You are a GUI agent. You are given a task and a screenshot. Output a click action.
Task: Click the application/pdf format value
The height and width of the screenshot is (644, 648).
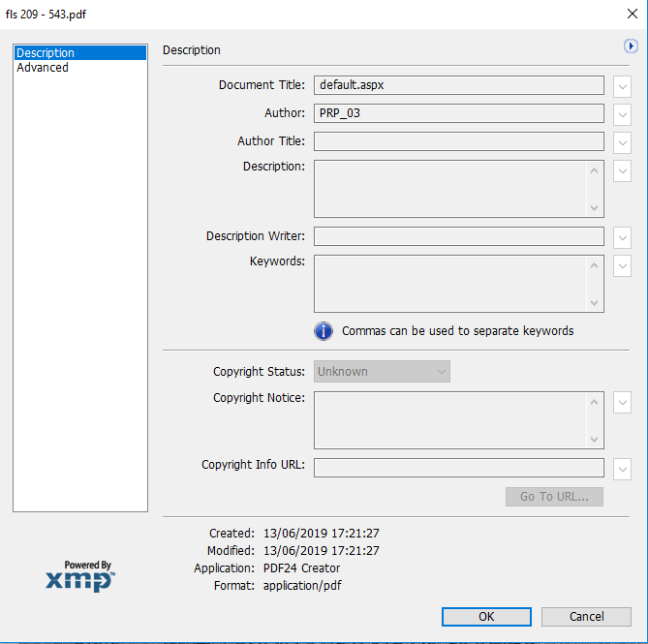pos(302,586)
